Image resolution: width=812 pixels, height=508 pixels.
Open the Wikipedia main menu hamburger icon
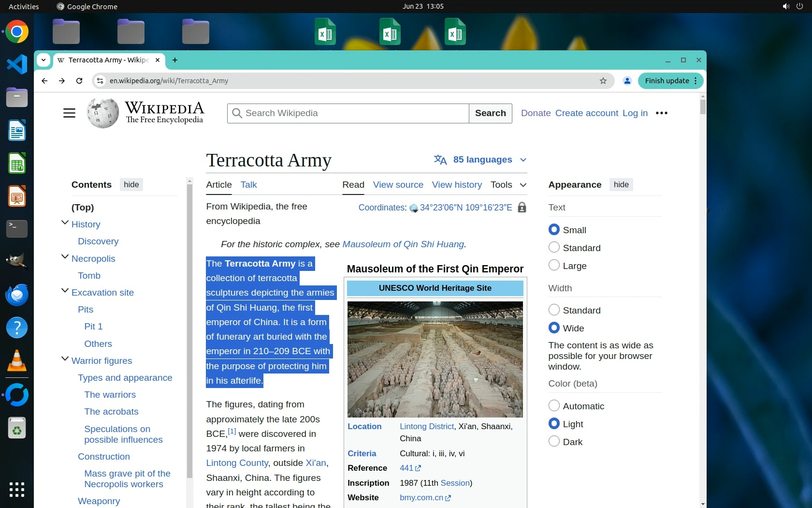69,113
